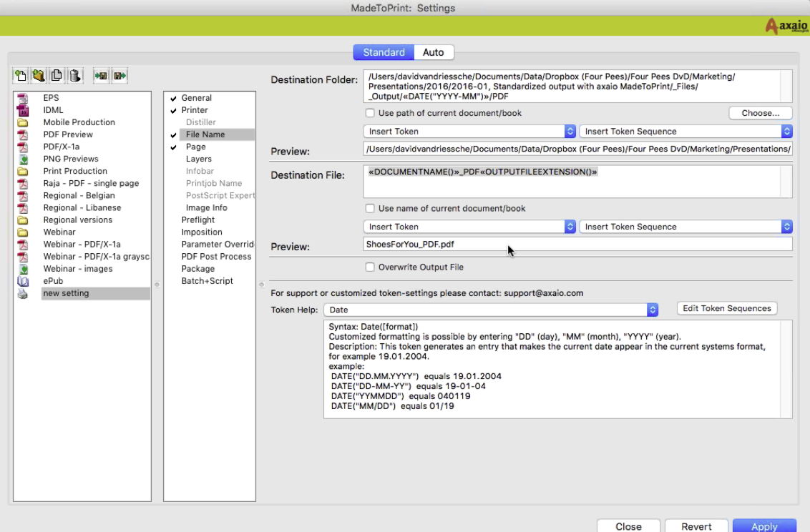This screenshot has width=810, height=532.
Task: Click the Regional versions folder icon
Action: coord(23,220)
